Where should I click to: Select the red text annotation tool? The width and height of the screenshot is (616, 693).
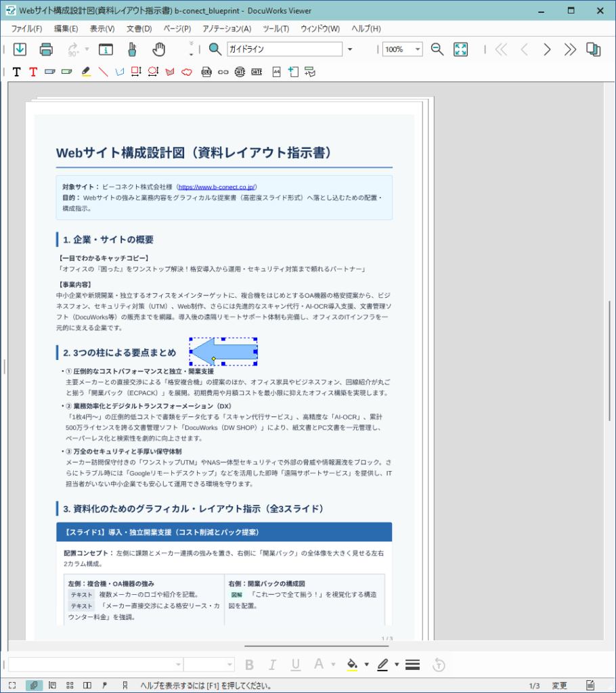[x=33, y=72]
